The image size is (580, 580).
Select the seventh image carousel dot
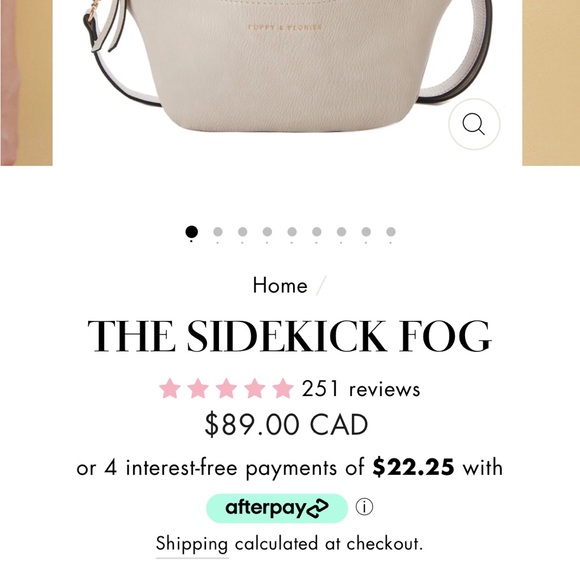pos(341,232)
